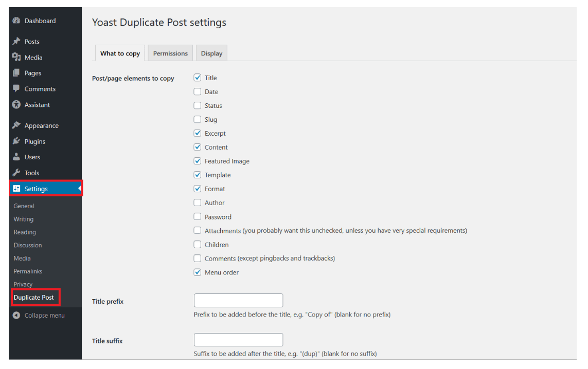
Task: Click Collapse menu text
Action: pos(44,315)
